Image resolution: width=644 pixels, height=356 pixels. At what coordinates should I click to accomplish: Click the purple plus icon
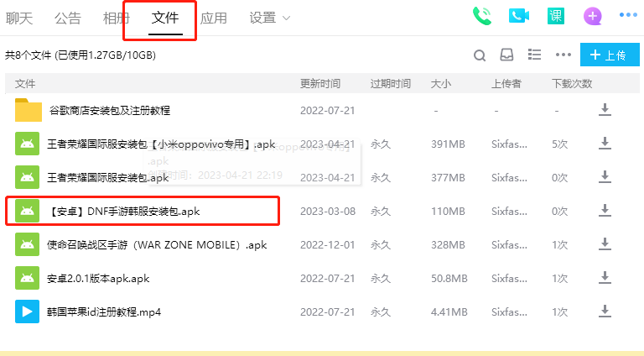[593, 16]
